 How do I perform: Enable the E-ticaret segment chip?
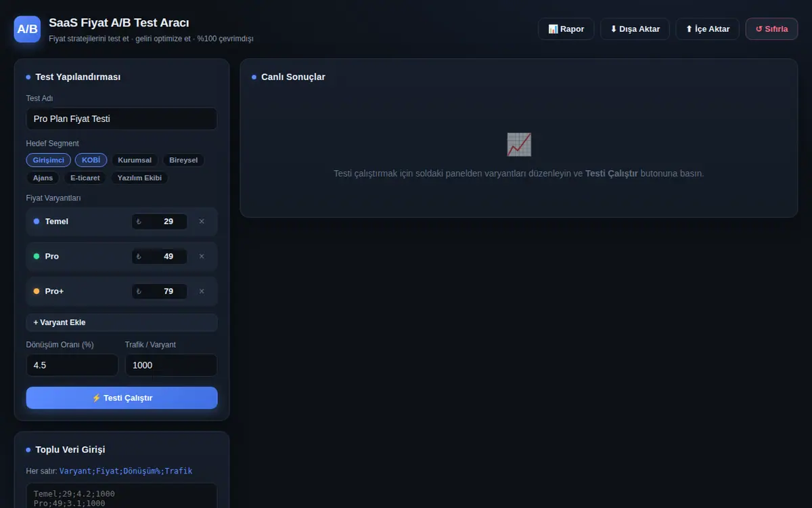(x=85, y=178)
